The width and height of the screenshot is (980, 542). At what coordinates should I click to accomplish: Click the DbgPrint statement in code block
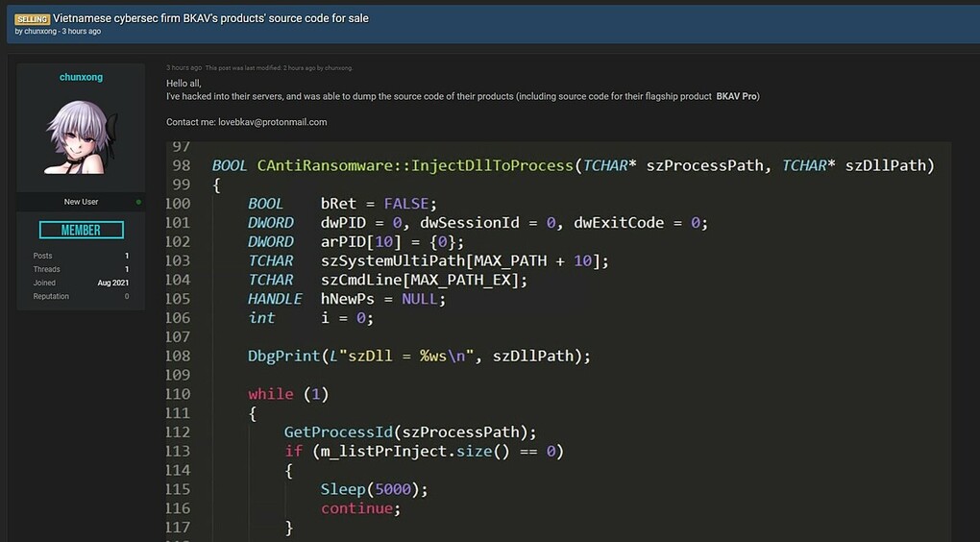418,356
